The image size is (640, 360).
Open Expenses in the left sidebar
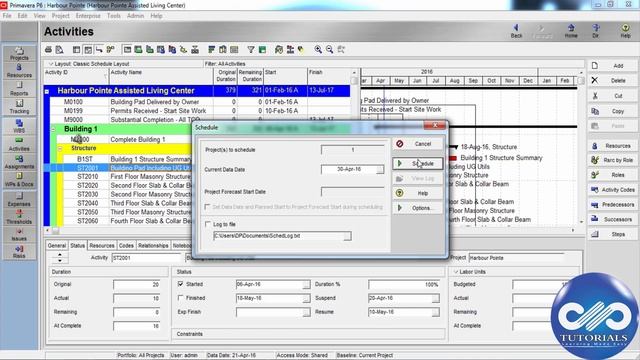19,199
